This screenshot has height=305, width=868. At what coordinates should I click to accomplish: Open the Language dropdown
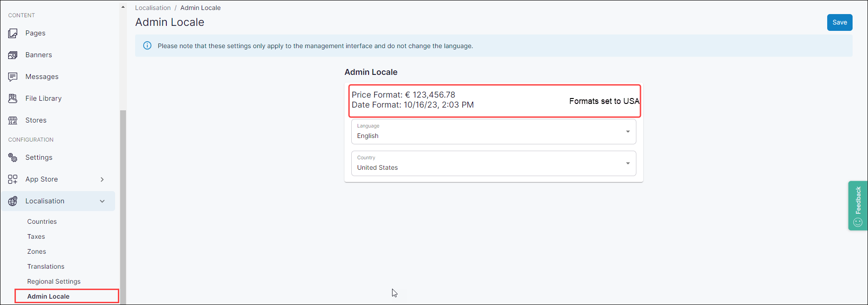point(493,132)
